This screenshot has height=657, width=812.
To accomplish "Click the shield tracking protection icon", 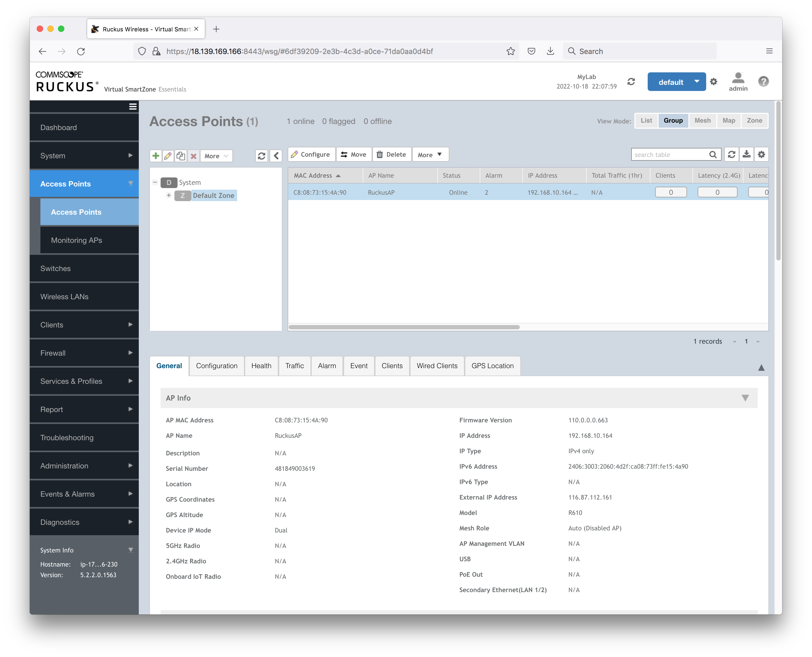I will (x=142, y=51).
